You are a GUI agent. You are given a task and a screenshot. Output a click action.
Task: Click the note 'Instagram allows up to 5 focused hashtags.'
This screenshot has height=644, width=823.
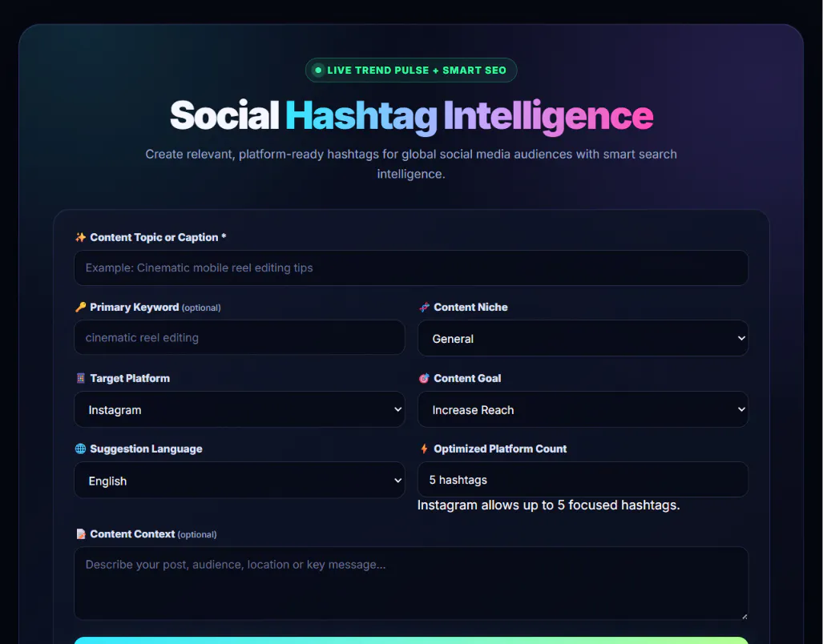548,505
